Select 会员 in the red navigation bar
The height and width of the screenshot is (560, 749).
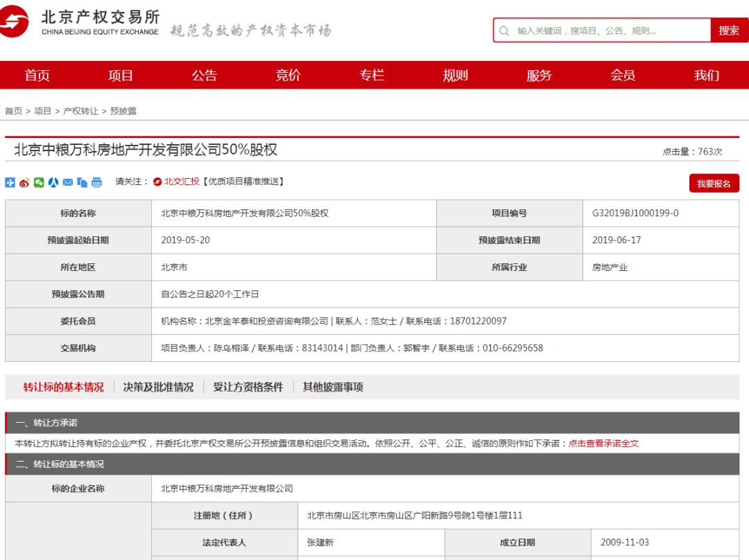pyautogui.click(x=623, y=76)
